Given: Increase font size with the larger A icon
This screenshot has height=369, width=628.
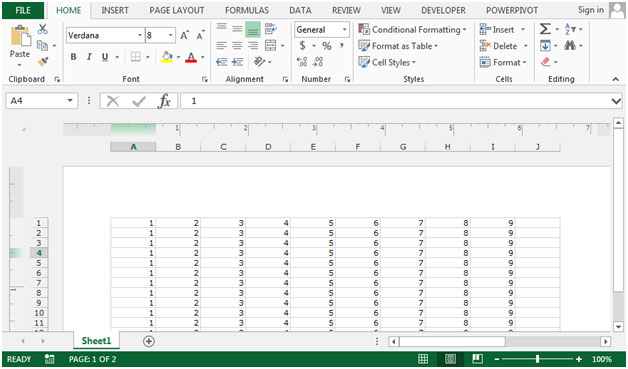Looking at the screenshot, I should 184,35.
